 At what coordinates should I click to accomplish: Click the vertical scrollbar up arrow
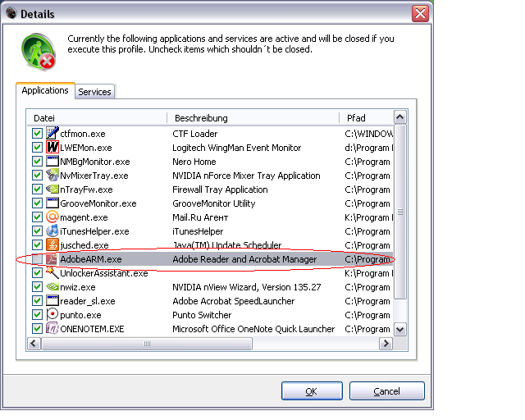400,116
